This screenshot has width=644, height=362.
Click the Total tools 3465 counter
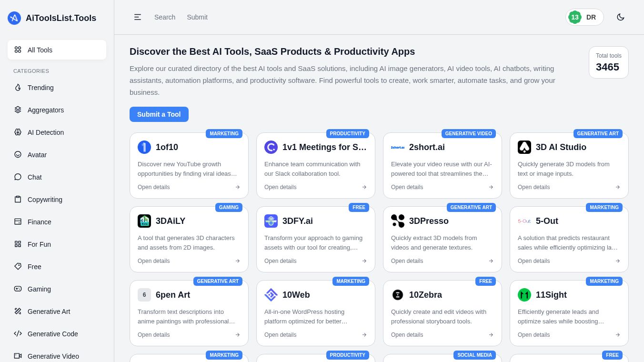coord(609,62)
